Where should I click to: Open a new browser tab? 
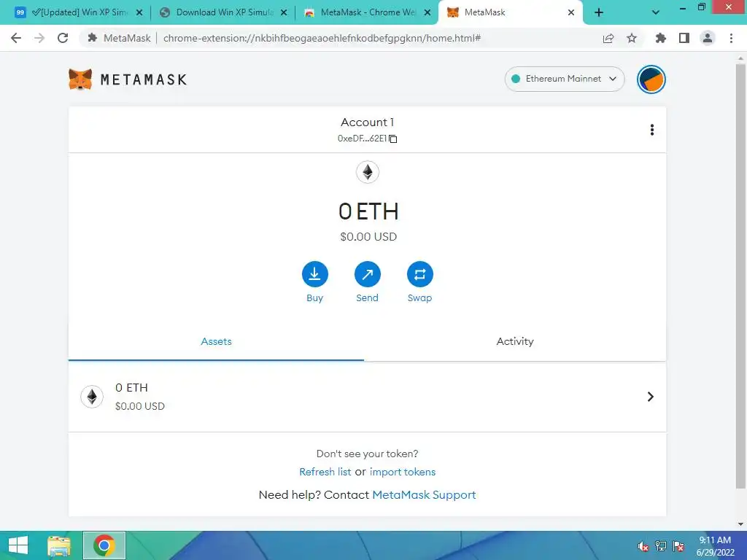(599, 13)
